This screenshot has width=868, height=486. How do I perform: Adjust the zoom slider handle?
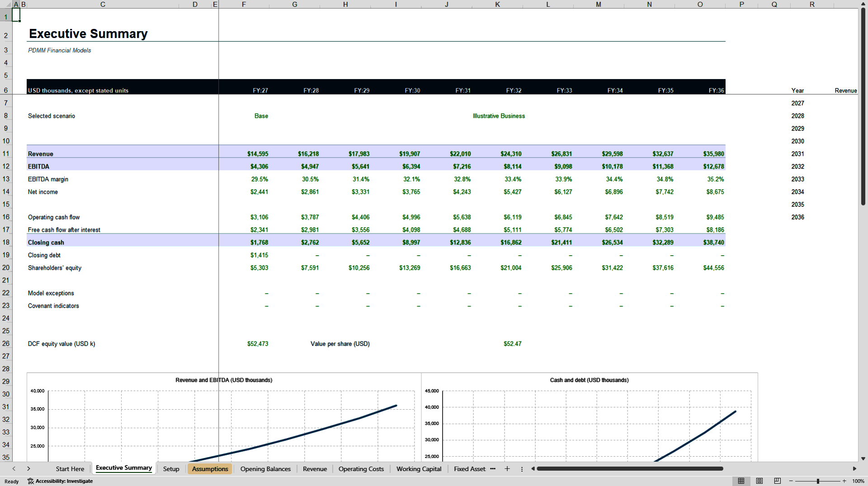pyautogui.click(x=818, y=481)
